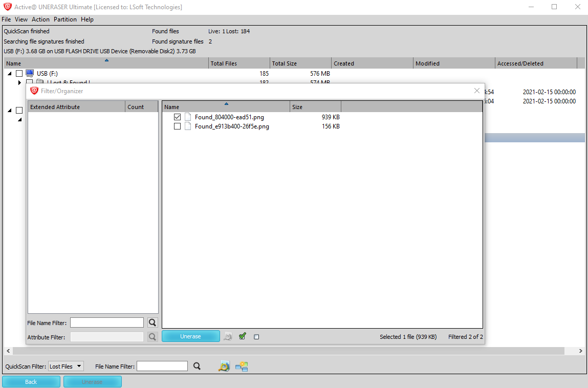Open the image preview magnifier toolbar icon
This screenshot has height=388, width=588.
[x=224, y=366]
